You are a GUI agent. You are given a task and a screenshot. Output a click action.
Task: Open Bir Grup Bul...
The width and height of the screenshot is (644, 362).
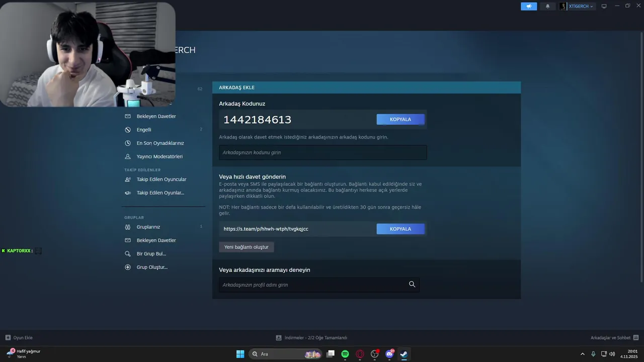coord(151,254)
